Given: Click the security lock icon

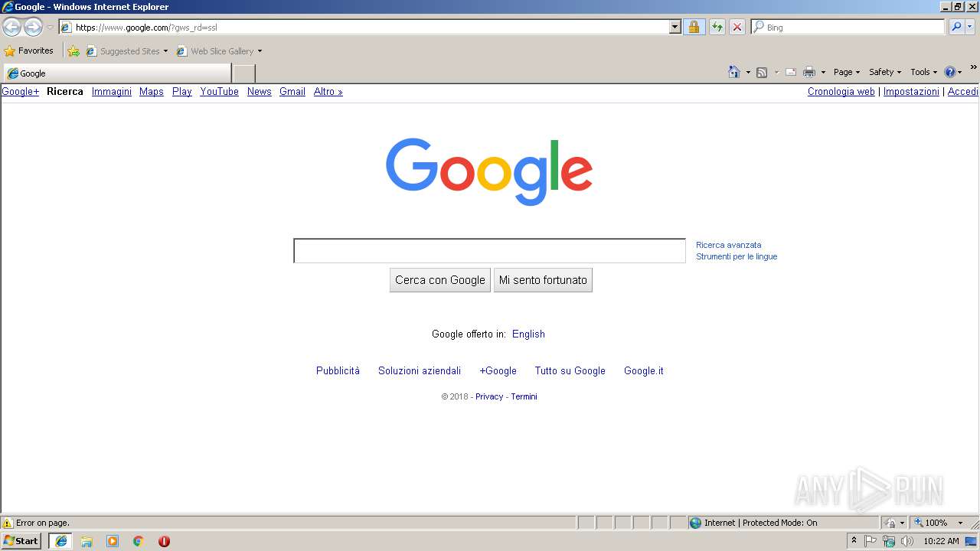Looking at the screenshot, I should point(694,28).
